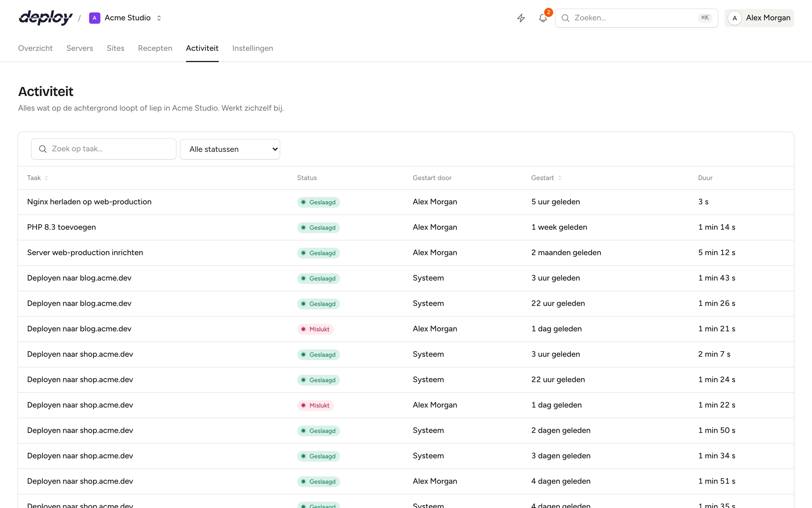
Task: Open task PHP 8.3 toevoegen
Action: [x=61, y=227]
